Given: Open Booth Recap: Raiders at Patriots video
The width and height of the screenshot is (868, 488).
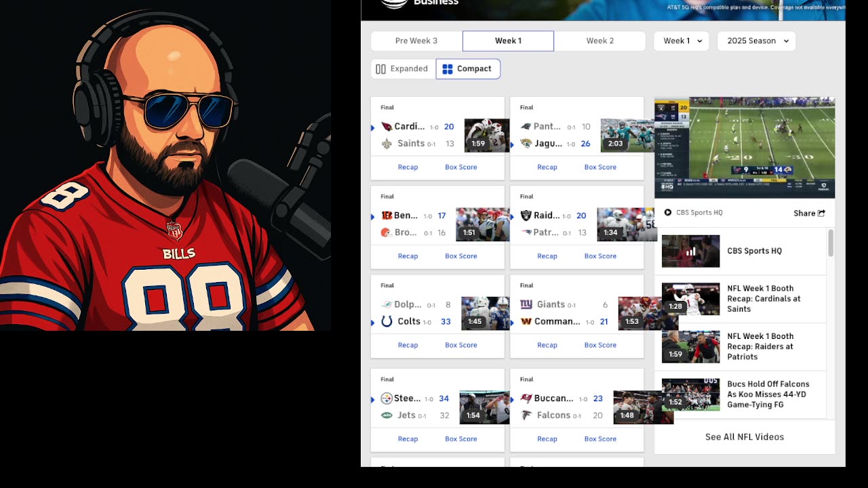Looking at the screenshot, I should [741, 347].
